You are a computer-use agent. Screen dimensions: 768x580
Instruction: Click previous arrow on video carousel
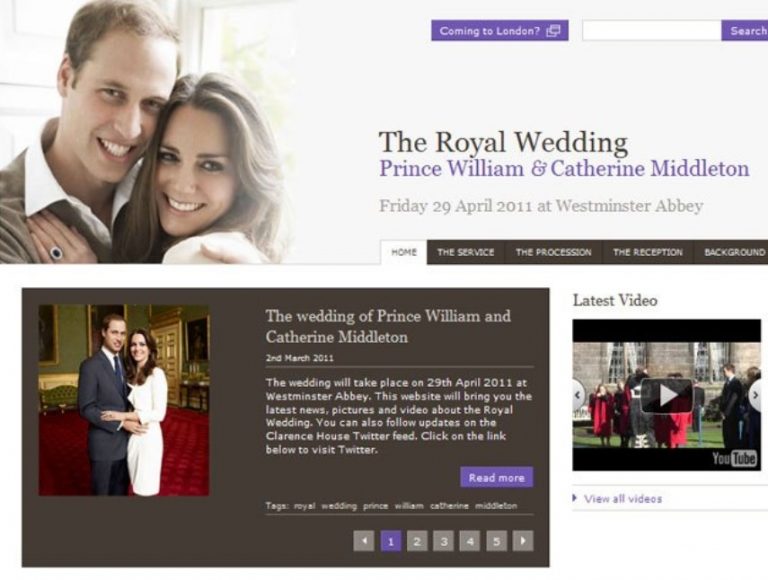tap(578, 395)
